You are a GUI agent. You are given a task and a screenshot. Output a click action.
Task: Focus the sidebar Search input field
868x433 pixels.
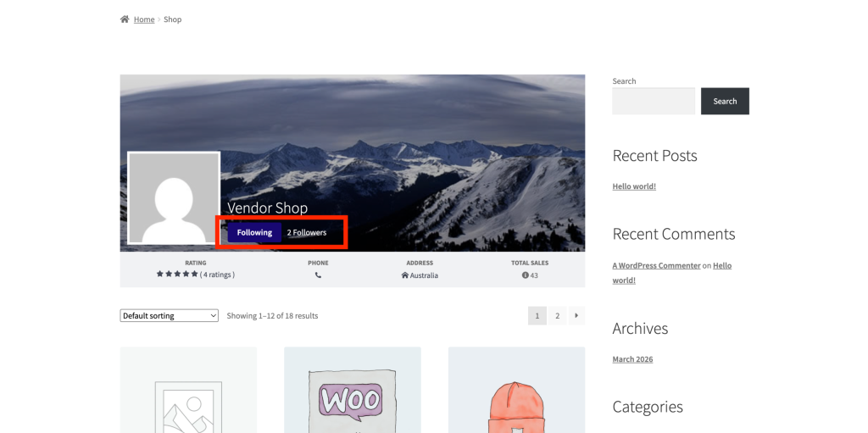654,102
